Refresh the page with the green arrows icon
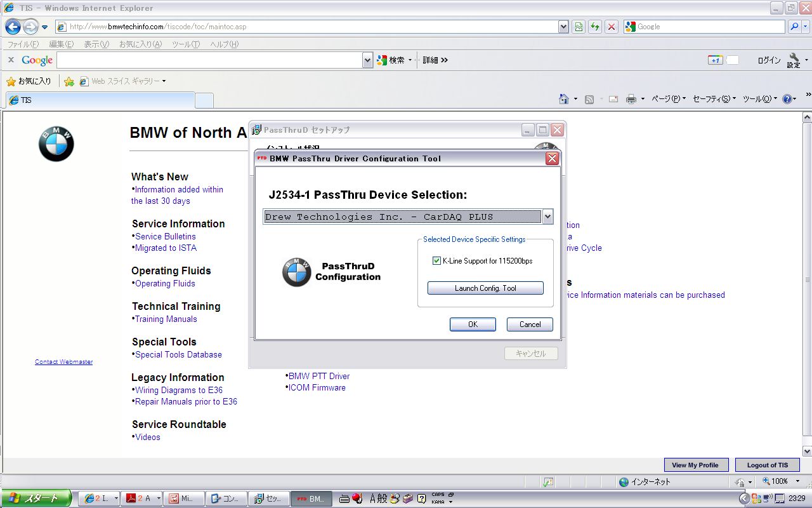This screenshot has width=812, height=508. pos(595,27)
